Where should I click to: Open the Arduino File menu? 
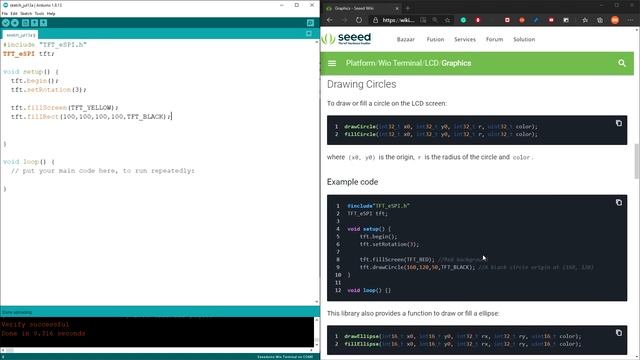(4, 13)
